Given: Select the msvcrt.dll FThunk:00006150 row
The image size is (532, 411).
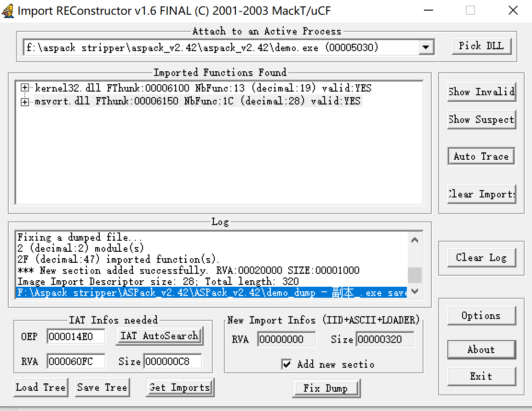Looking at the screenshot, I should point(197,101).
